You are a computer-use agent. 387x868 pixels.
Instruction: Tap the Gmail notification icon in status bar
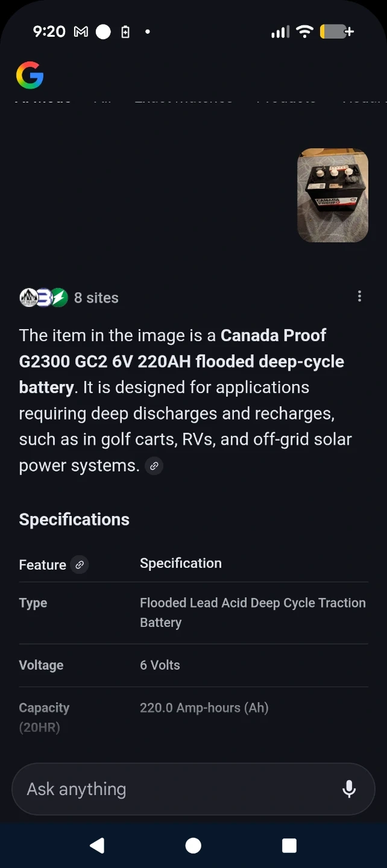(x=81, y=32)
